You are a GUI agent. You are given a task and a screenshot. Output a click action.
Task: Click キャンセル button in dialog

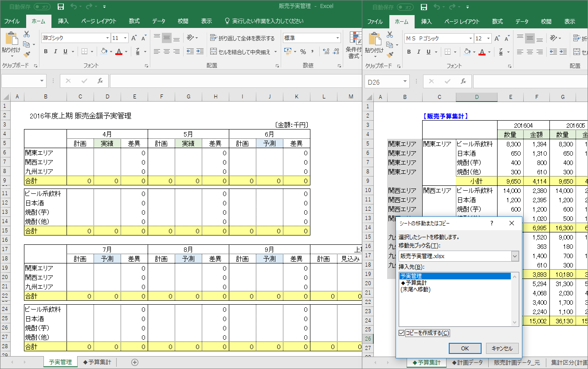(502, 348)
